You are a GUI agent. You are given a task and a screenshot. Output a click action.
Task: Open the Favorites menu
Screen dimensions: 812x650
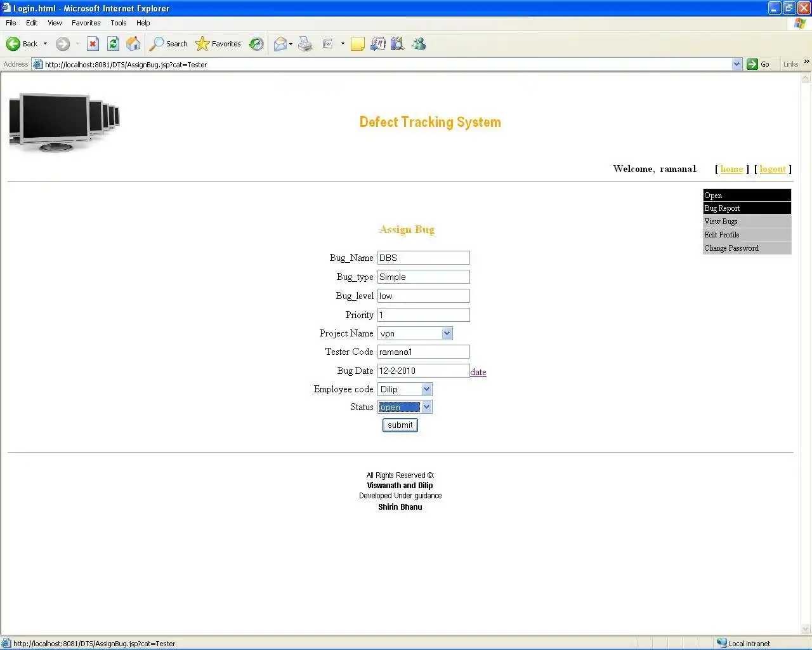click(x=86, y=23)
